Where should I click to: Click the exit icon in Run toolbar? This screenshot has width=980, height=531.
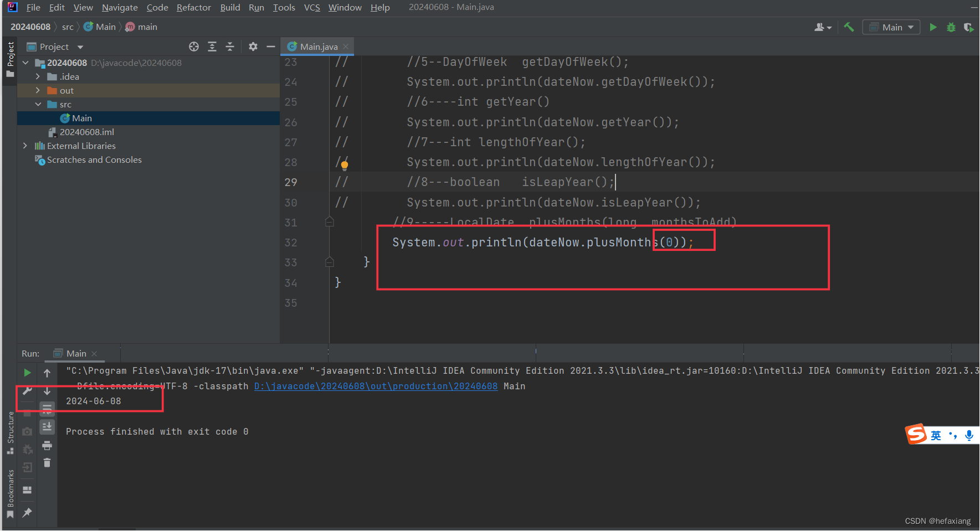coord(27,468)
